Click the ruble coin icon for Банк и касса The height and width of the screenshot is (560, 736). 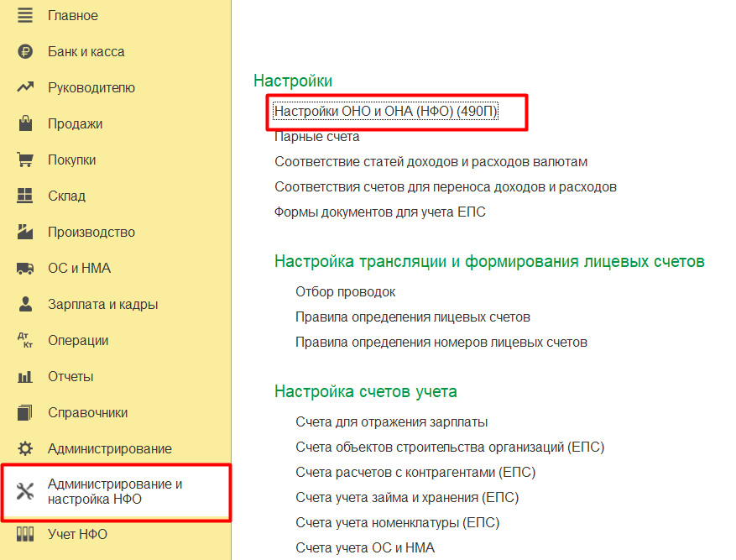(25, 51)
